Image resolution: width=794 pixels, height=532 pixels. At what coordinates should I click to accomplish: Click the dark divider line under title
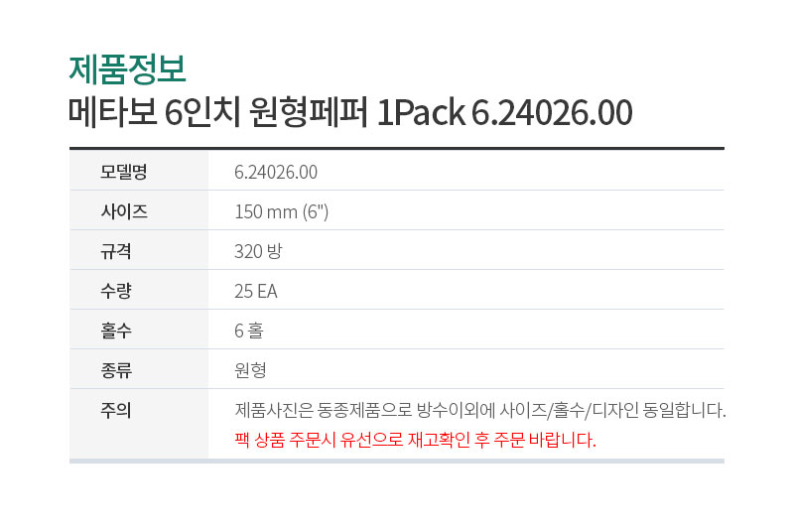point(397,148)
